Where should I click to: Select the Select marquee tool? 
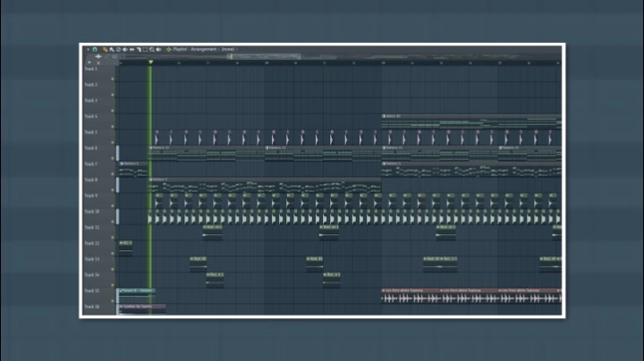point(145,49)
